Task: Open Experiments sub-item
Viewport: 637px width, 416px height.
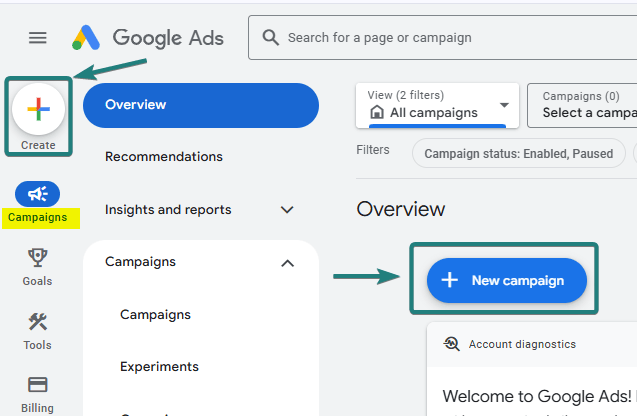Action: pos(159,367)
